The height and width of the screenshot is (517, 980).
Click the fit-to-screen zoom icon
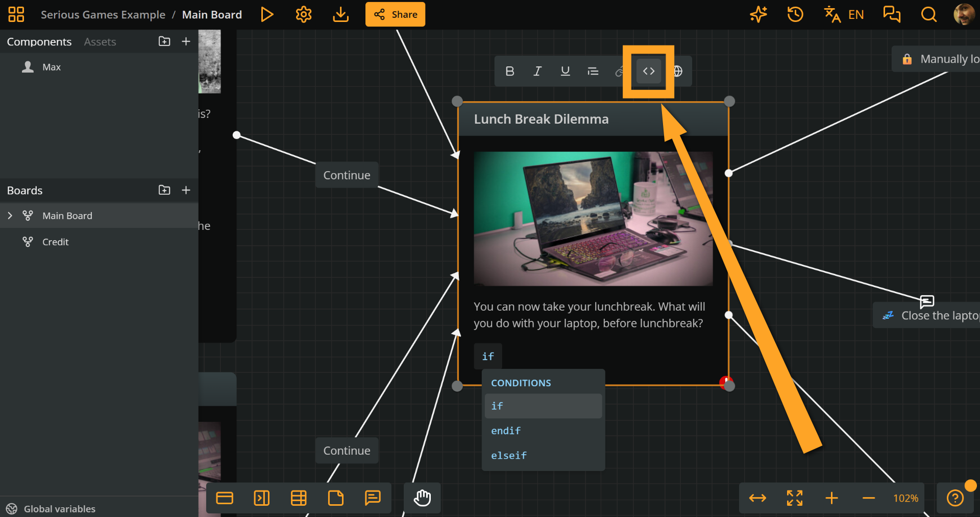tap(794, 498)
